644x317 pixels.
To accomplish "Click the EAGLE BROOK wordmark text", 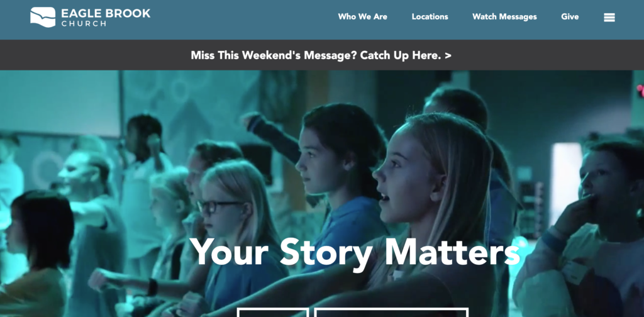I will coord(106,14).
